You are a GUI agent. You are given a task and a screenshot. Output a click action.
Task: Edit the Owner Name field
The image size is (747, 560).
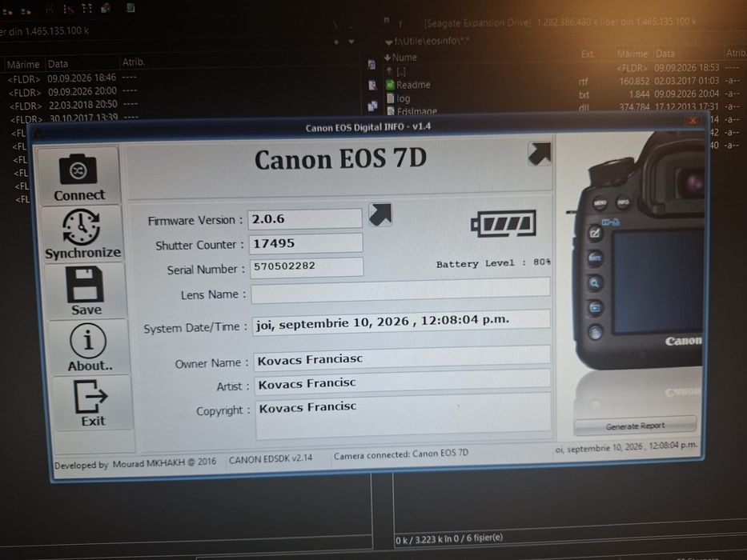click(402, 358)
